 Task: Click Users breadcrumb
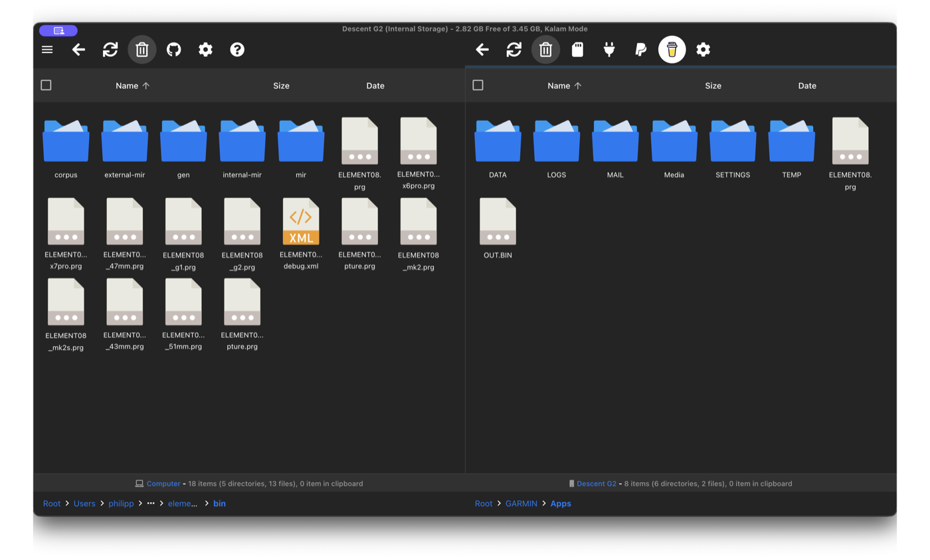pos(84,504)
